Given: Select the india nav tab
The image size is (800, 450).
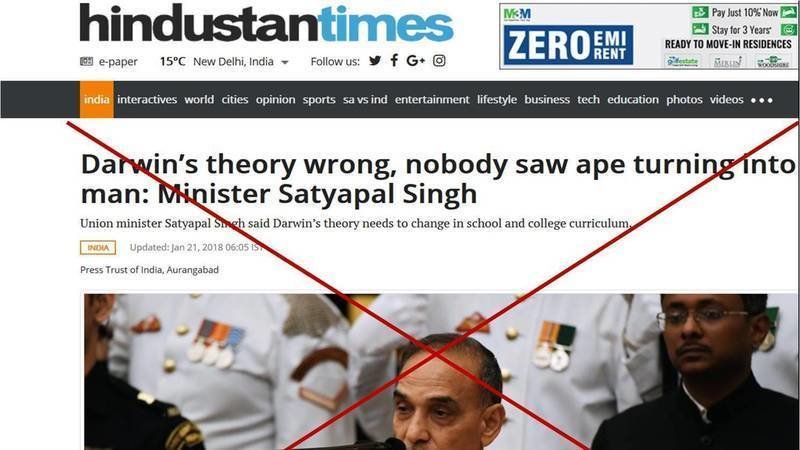Looking at the screenshot, I should (96, 99).
